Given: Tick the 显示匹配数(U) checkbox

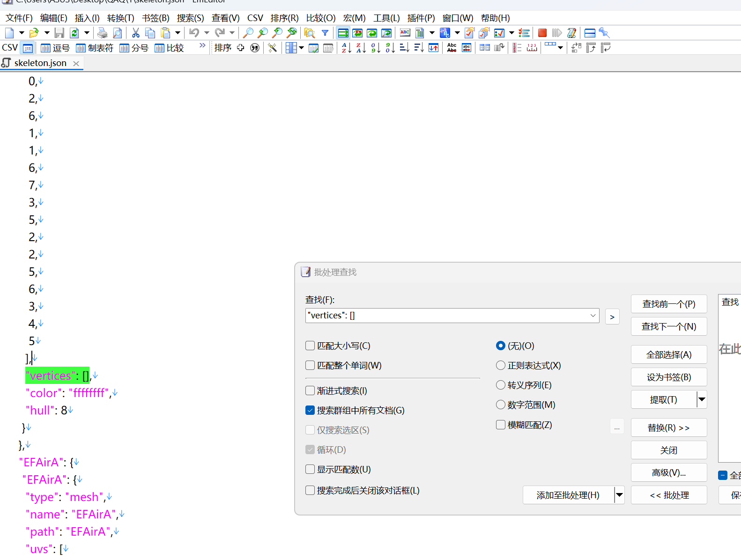Looking at the screenshot, I should (310, 469).
